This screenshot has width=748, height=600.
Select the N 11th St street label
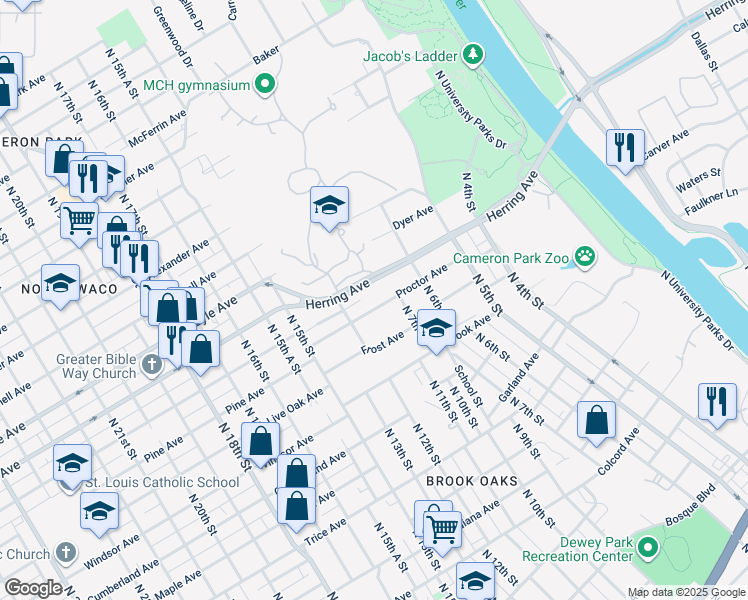coord(443,401)
